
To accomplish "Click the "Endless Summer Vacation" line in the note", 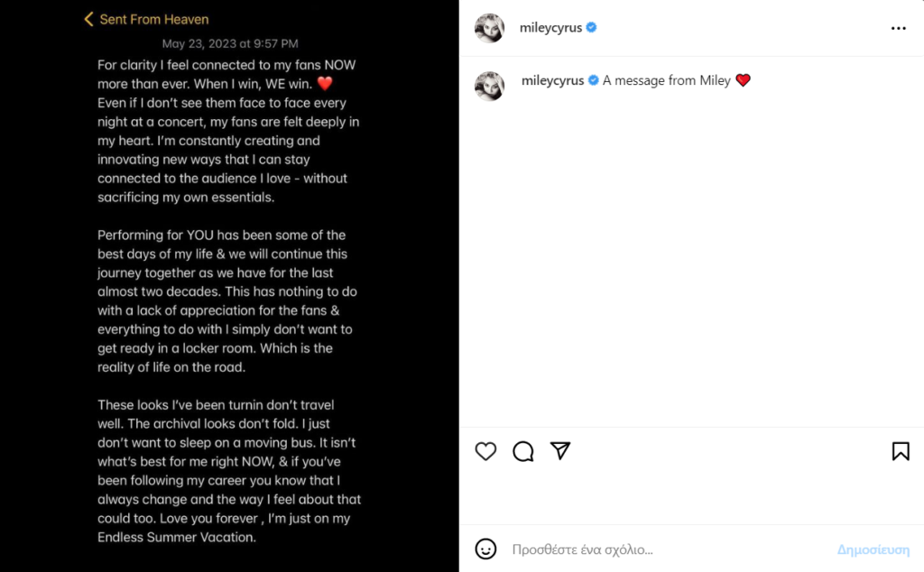I will pyautogui.click(x=177, y=537).
